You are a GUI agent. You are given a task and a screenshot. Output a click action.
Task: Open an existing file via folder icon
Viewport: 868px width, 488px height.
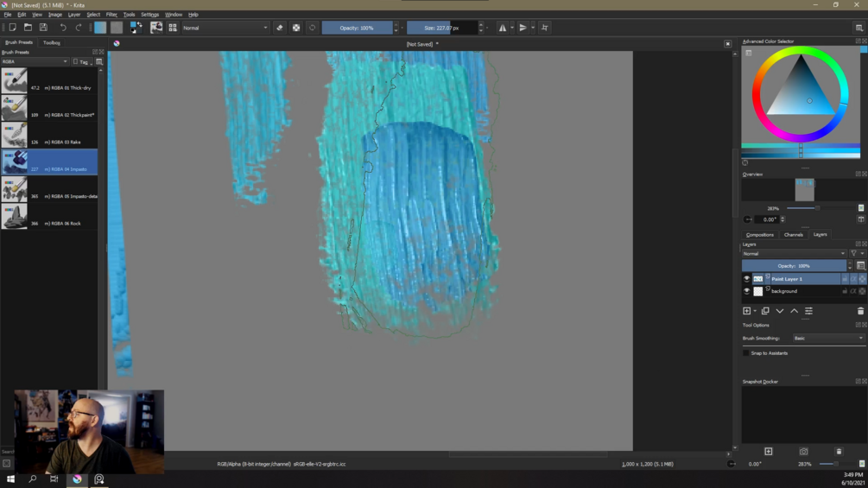[x=28, y=28]
